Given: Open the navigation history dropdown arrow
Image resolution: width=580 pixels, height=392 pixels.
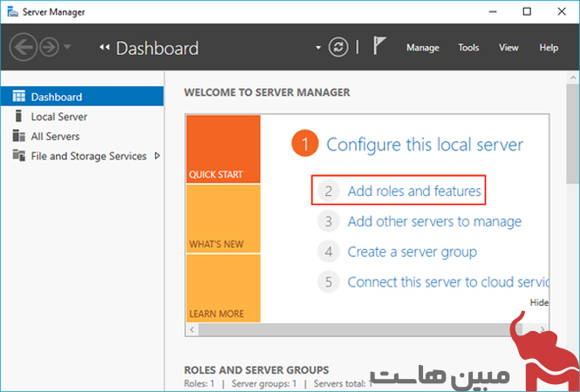Looking at the screenshot, I should 67,47.
